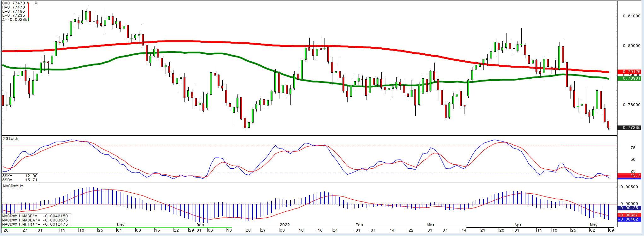Click the 25 level on stochastic axis

click(x=633, y=171)
